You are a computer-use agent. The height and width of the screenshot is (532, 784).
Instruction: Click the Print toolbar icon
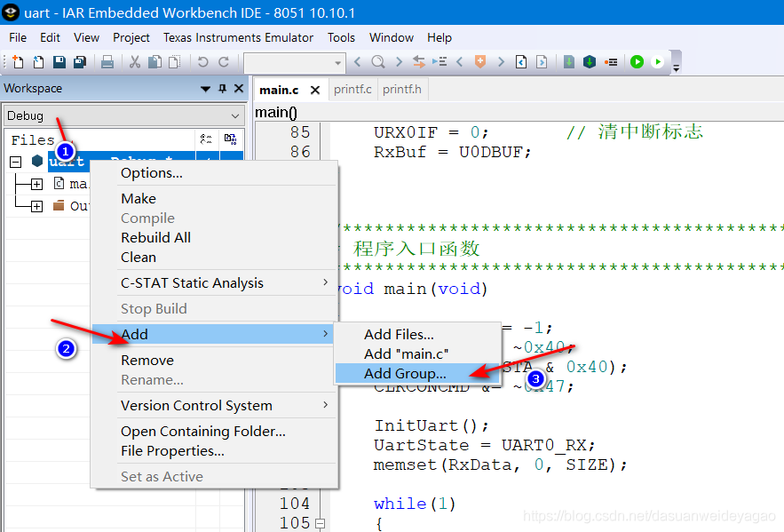pos(107,62)
